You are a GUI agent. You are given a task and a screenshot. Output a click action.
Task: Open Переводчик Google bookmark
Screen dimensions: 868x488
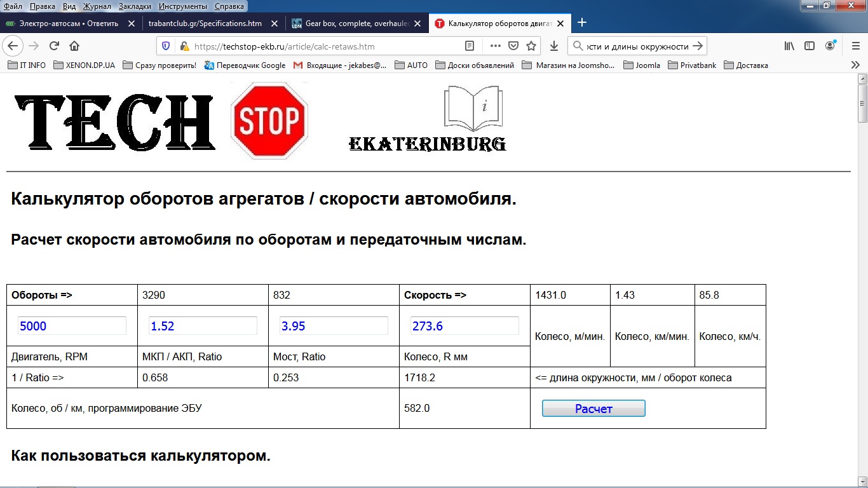245,65
